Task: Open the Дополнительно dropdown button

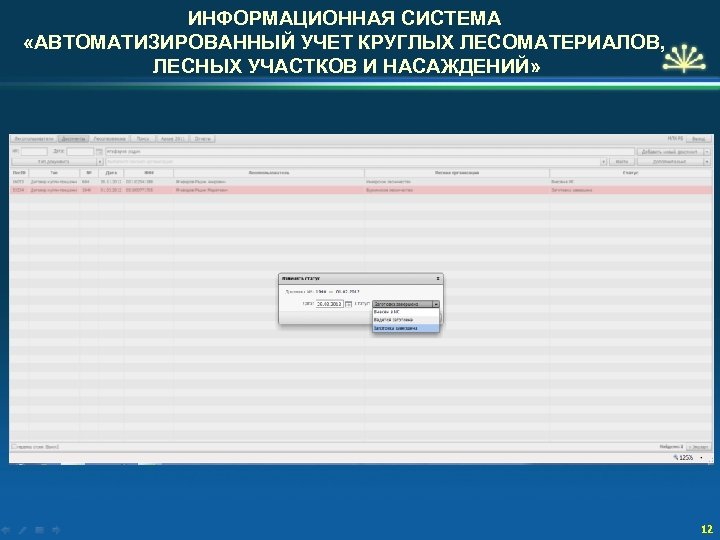Action: [x=674, y=162]
